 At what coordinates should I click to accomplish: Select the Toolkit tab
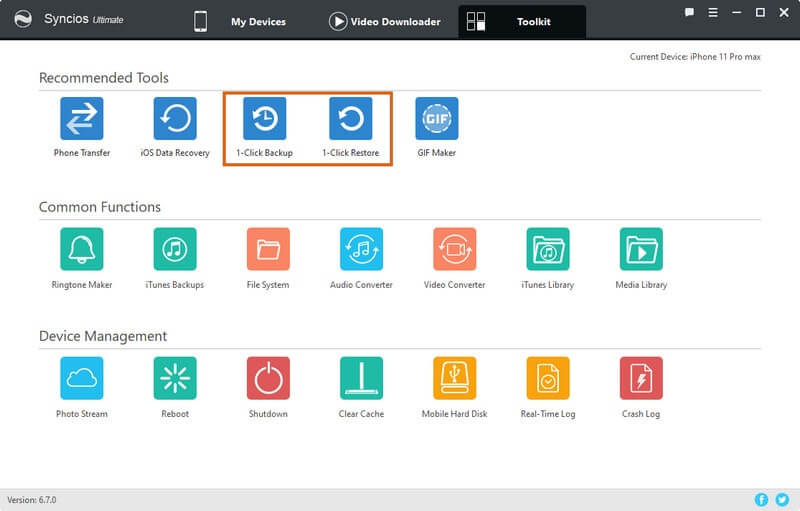522,21
